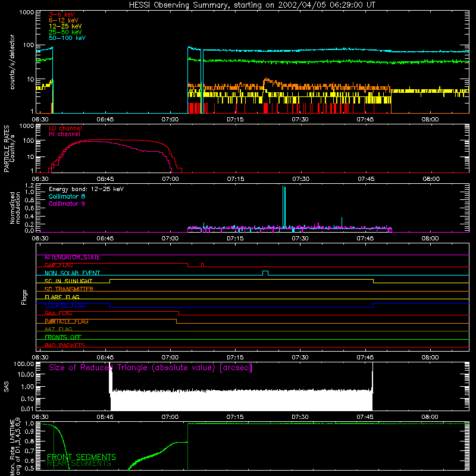Click 07:30 tick under the particle rates panel

point(300,179)
